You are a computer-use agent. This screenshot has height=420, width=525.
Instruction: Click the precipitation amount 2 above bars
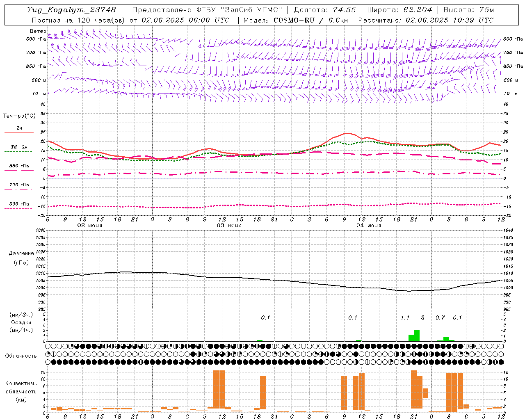(422, 318)
